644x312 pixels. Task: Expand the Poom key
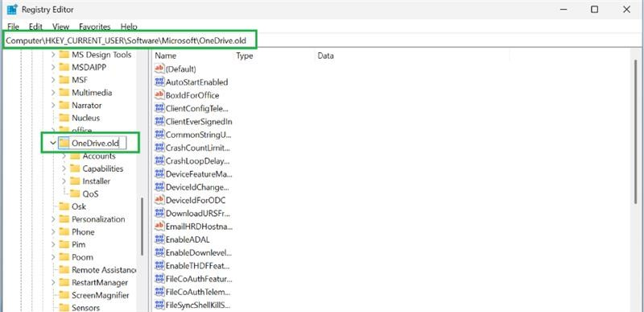point(52,257)
